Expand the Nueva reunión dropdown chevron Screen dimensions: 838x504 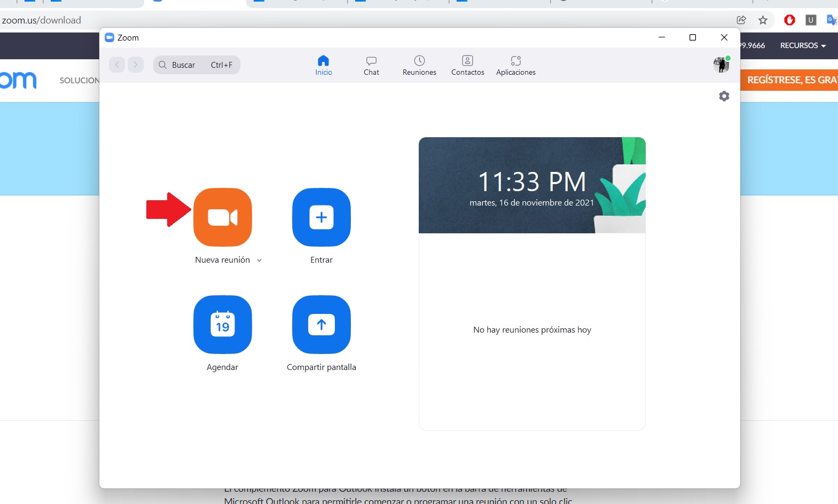pyautogui.click(x=260, y=261)
